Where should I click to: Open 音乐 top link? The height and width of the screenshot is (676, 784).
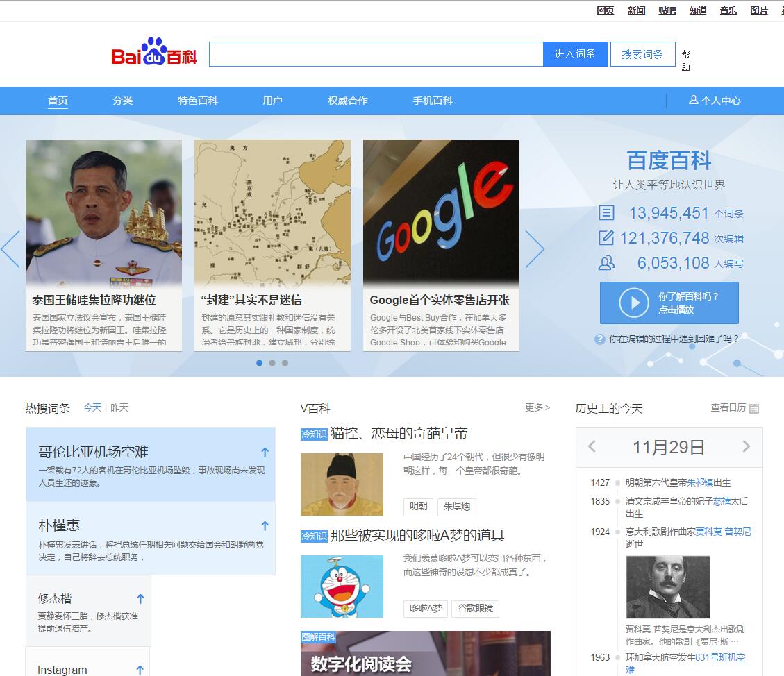click(x=728, y=10)
